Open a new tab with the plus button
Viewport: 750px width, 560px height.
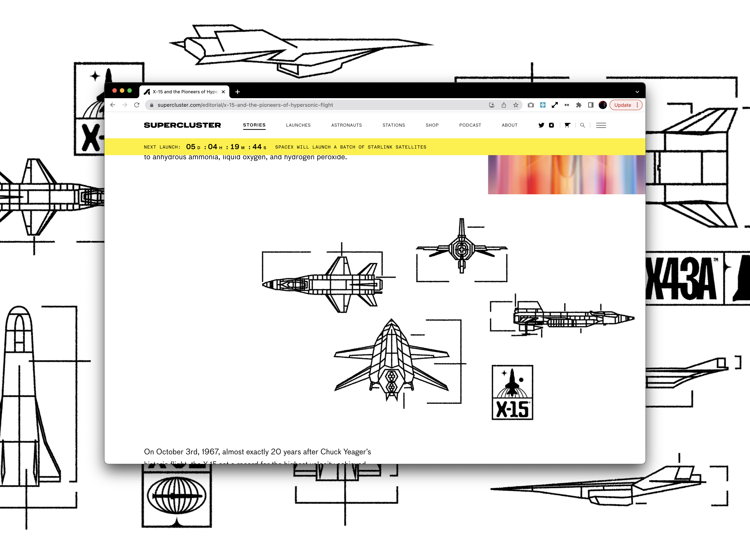(x=238, y=92)
